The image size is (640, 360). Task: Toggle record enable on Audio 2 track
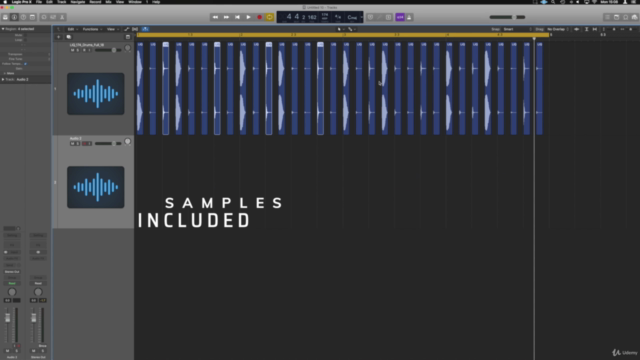pyautogui.click(x=84, y=144)
